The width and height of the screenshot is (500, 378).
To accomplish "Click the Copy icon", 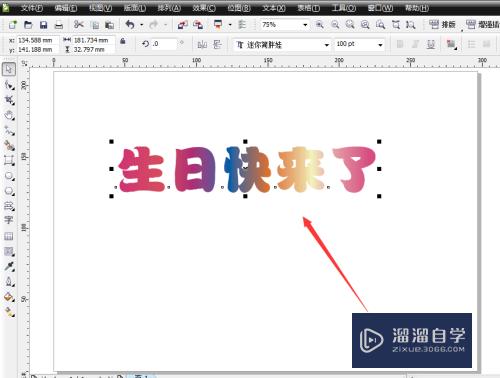I will click(95, 25).
